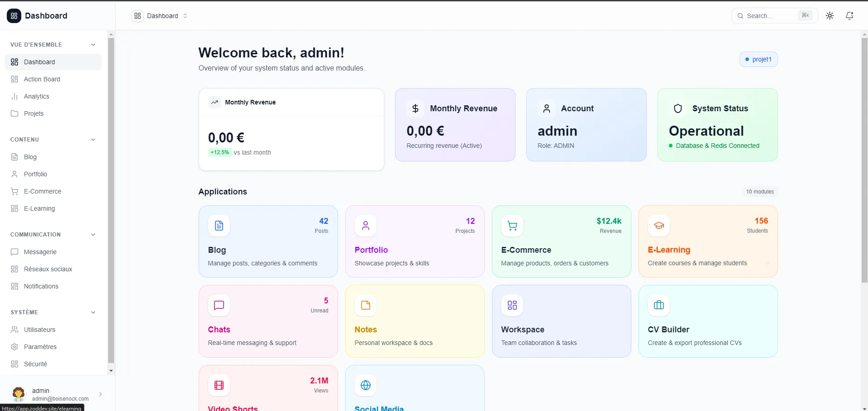Image resolution: width=868 pixels, height=411 pixels.
Task: Click the E-Learning graduation cap icon
Action: [x=658, y=226]
